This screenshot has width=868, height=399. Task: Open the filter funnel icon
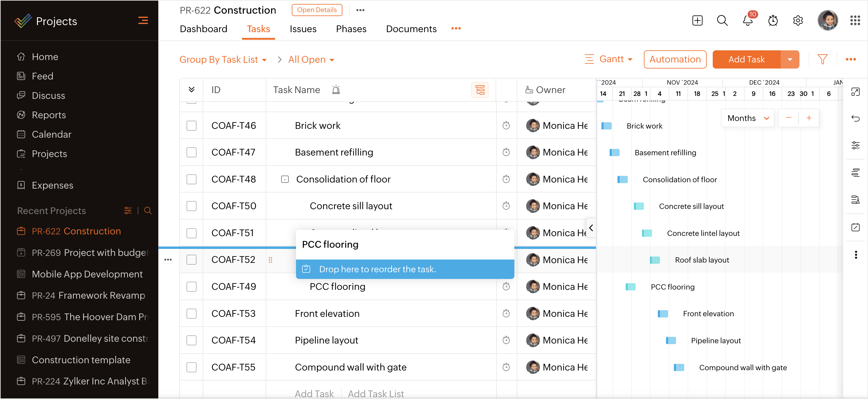822,59
